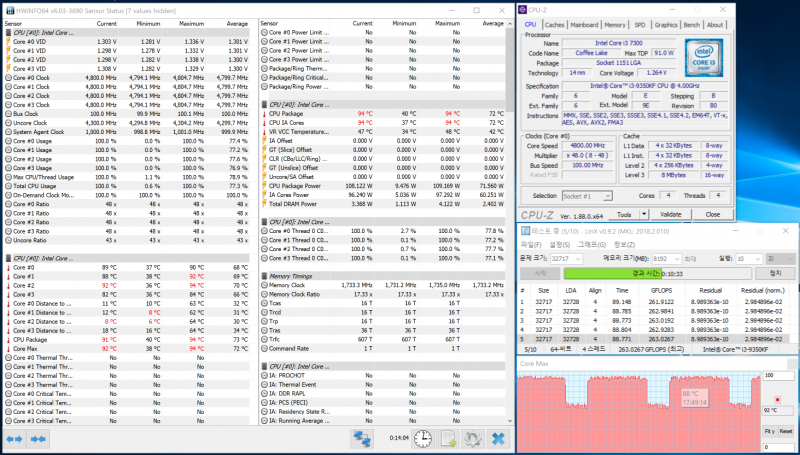The width and height of the screenshot is (800, 455).
Task: Click thermometer icon beside VR VCC Temperature
Action: pyautogui.click(x=264, y=132)
